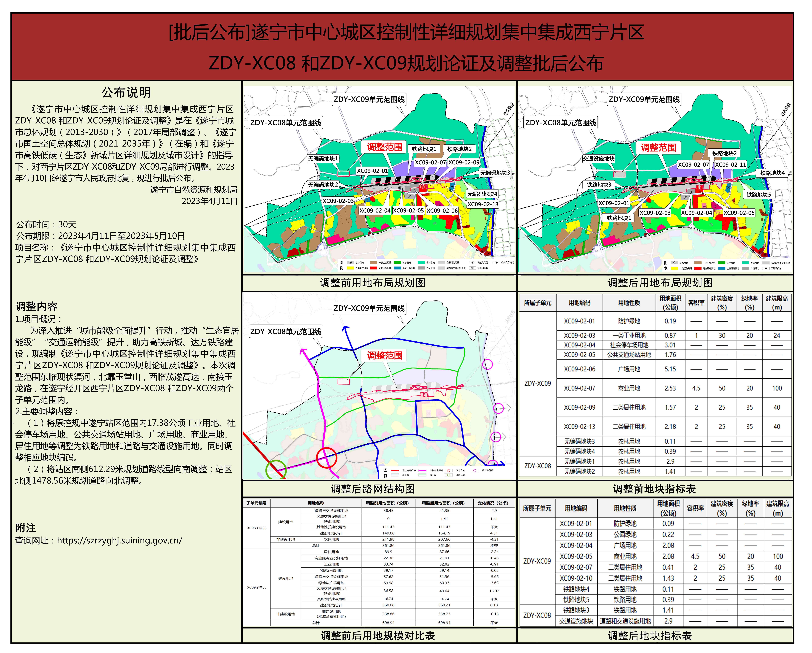
Task: Click the 社会停车场 P icon in the pre-adjustment legend
Action: coord(473,268)
